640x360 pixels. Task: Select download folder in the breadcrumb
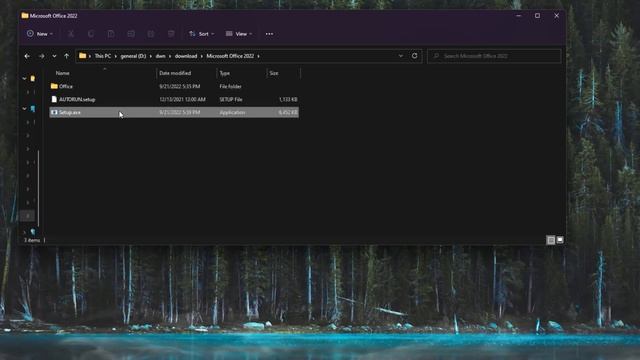click(186, 56)
